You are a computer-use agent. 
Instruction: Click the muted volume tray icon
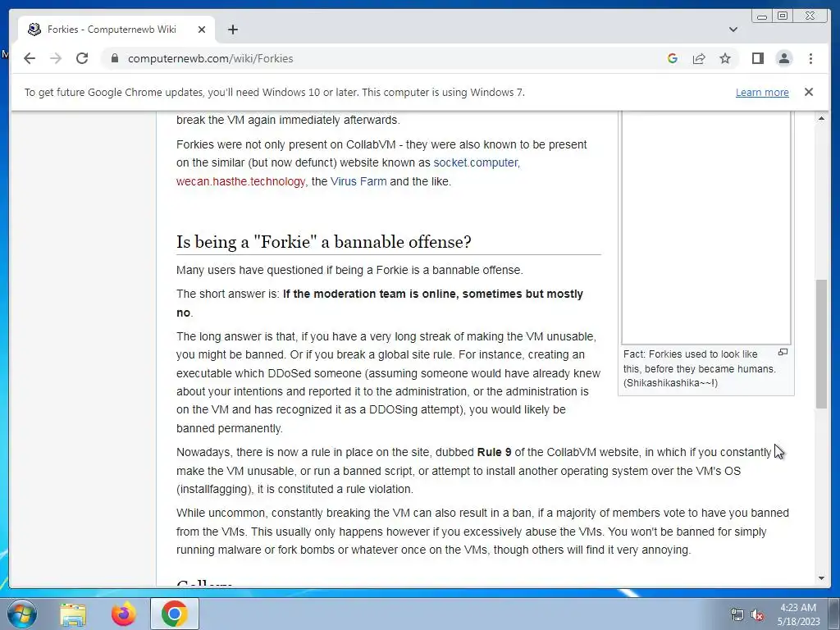click(757, 615)
